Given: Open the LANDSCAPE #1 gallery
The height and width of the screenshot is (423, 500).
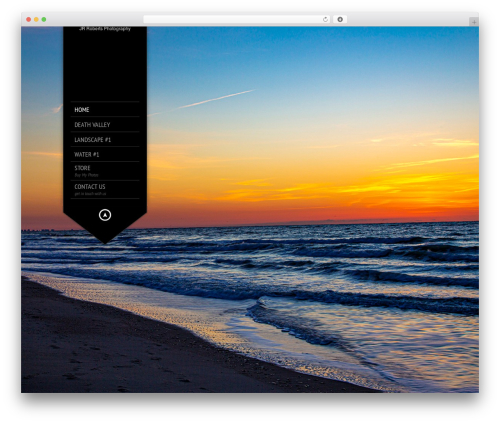Looking at the screenshot, I should click(92, 140).
